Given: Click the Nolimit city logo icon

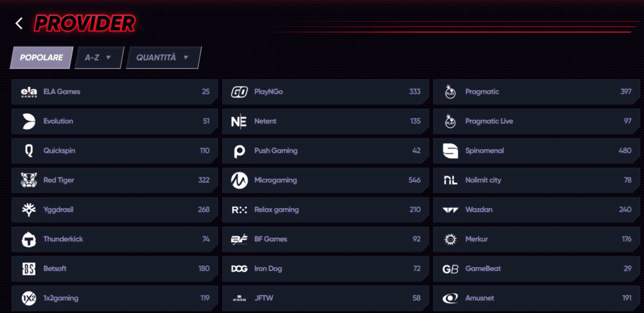Looking at the screenshot, I should tap(450, 180).
